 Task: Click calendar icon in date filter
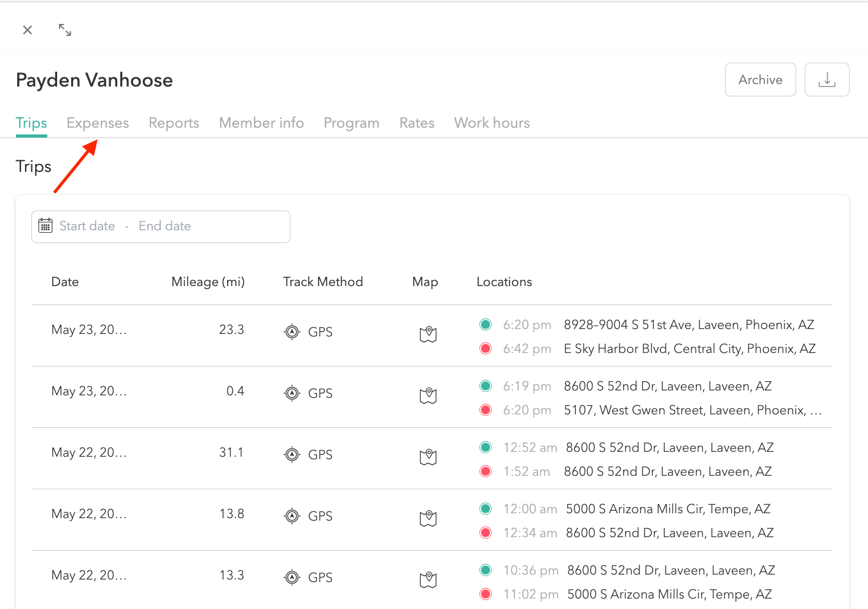(45, 226)
